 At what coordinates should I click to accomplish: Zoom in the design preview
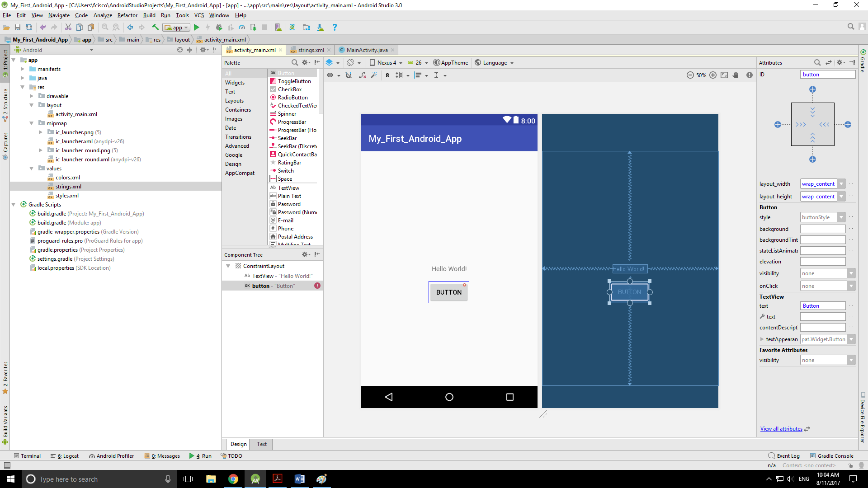point(713,75)
